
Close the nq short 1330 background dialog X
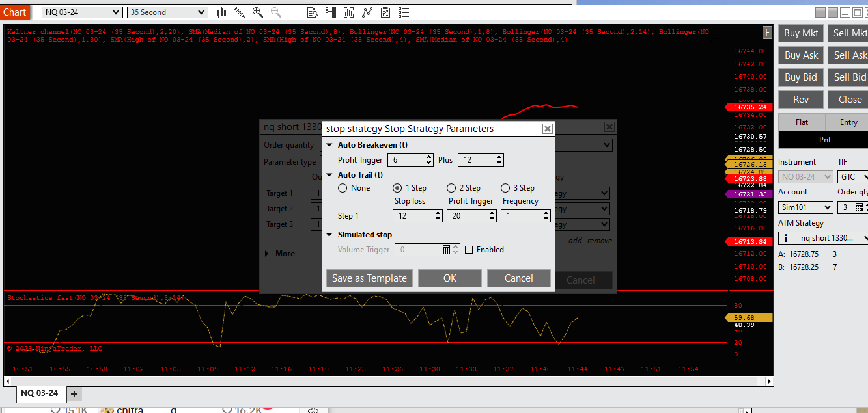click(x=609, y=127)
